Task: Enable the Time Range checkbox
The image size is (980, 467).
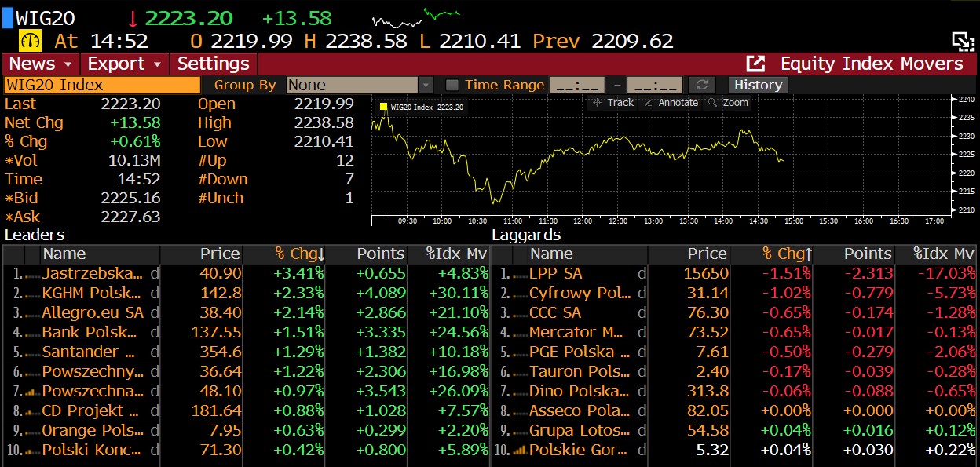Action: tap(452, 85)
